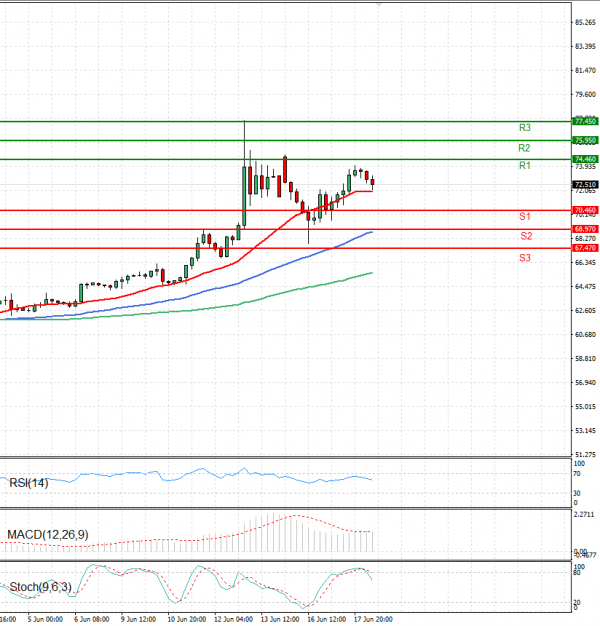600x626 pixels.
Task: Click the 85.265 price axis value
Action: coord(585,23)
